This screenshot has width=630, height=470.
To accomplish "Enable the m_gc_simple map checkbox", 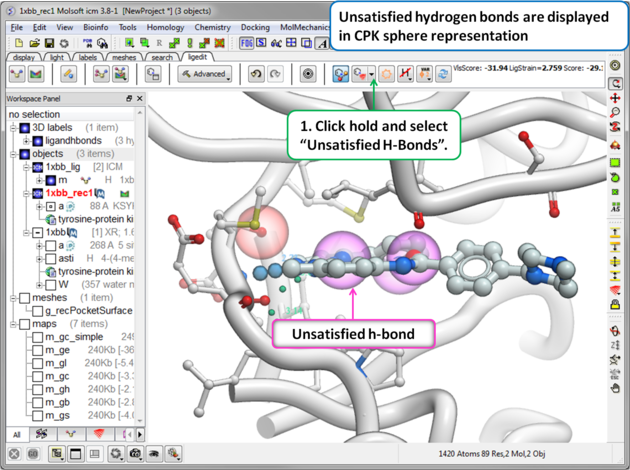I will [x=35, y=337].
